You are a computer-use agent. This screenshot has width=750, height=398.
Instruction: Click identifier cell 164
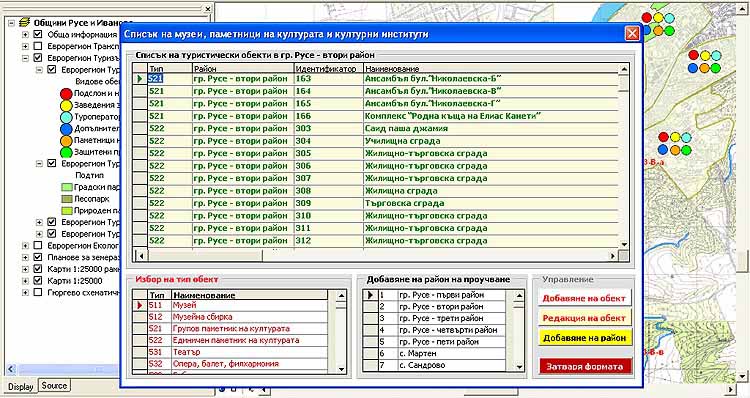pyautogui.click(x=329, y=91)
